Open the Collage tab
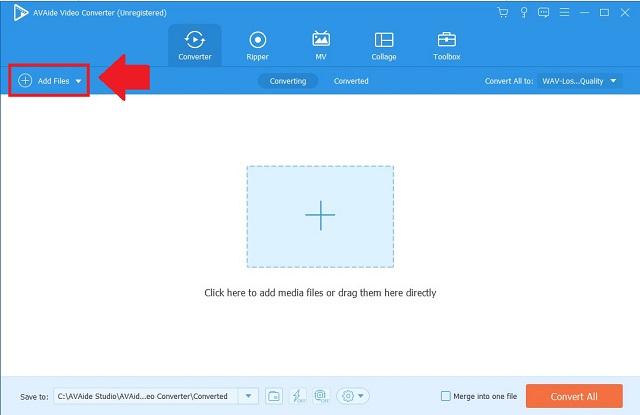This screenshot has height=415, width=640. click(384, 45)
